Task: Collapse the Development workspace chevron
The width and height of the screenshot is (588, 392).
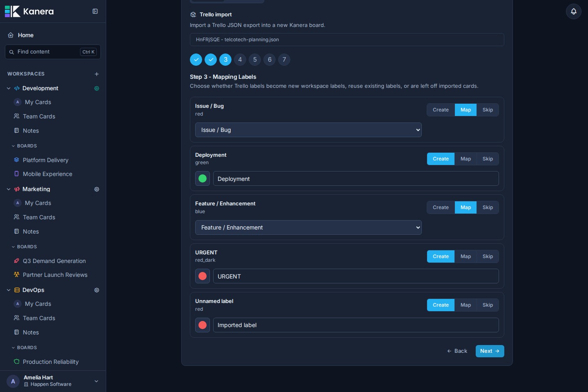Action: coord(9,88)
